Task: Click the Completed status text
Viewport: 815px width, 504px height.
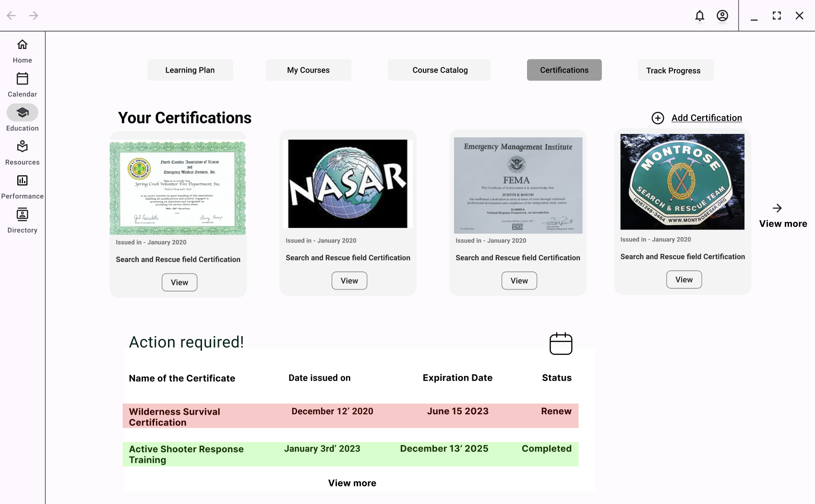Action: (547, 449)
